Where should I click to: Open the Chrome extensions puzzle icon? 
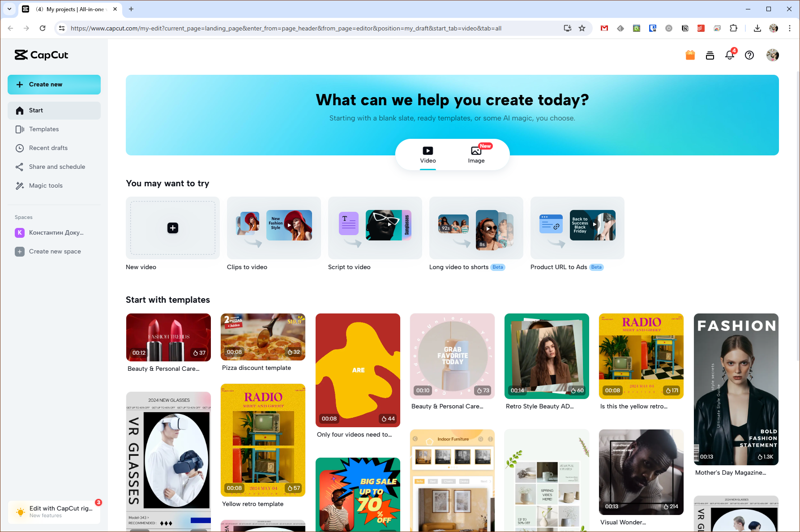[733, 28]
